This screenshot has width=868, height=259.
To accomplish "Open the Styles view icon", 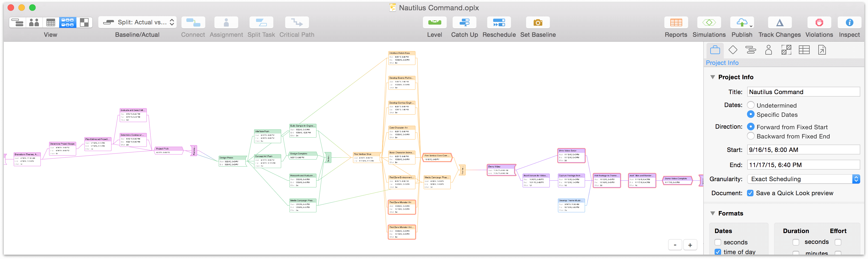I will pyautogui.click(x=84, y=23).
